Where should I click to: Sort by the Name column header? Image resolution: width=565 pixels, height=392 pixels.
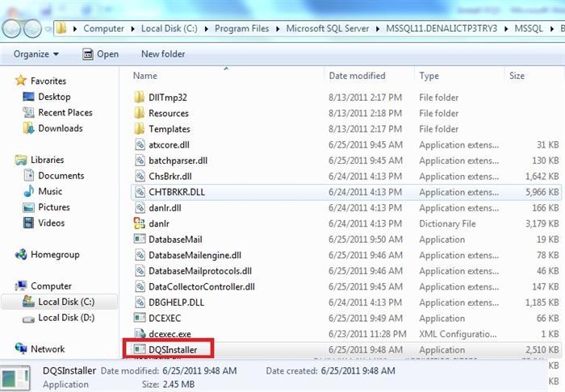(x=144, y=76)
